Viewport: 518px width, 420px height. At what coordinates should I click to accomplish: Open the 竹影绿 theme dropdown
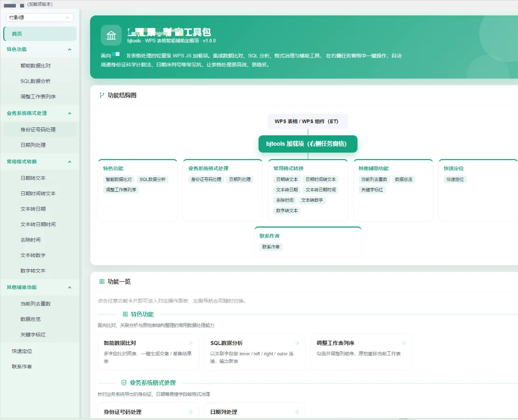(40, 18)
